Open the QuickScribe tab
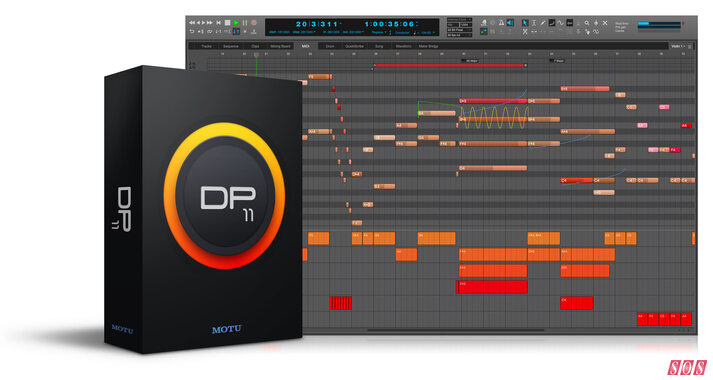 354,46
